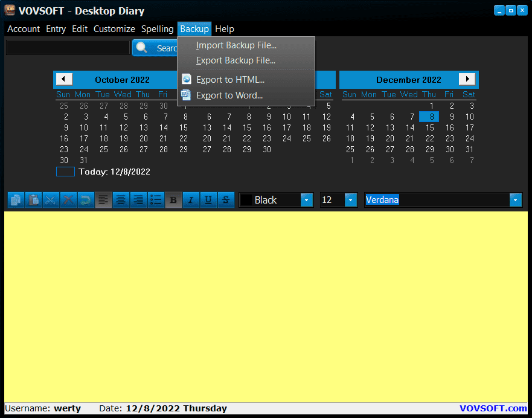Select December 14 in calendar
This screenshot has width=532, height=418.
pyautogui.click(x=410, y=127)
